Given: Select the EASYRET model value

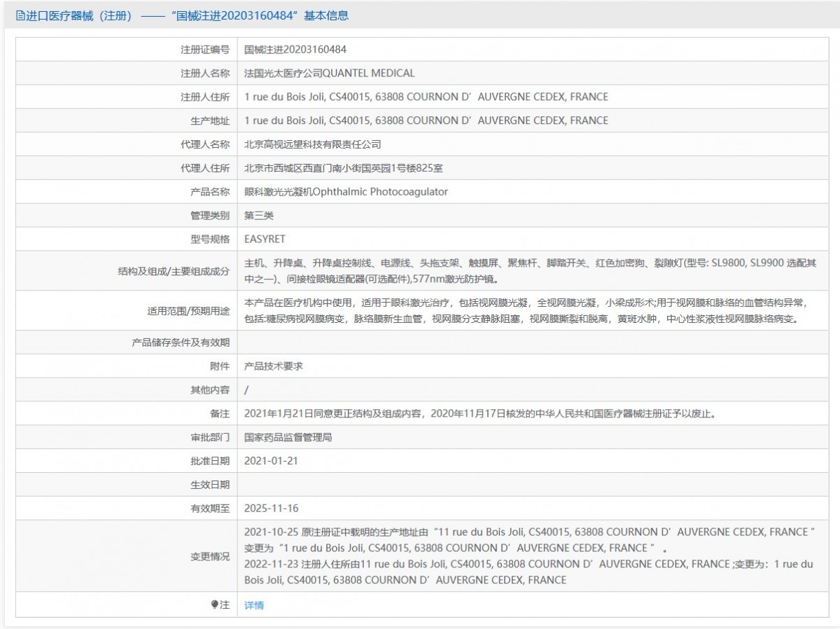Looking at the screenshot, I should (265, 239).
